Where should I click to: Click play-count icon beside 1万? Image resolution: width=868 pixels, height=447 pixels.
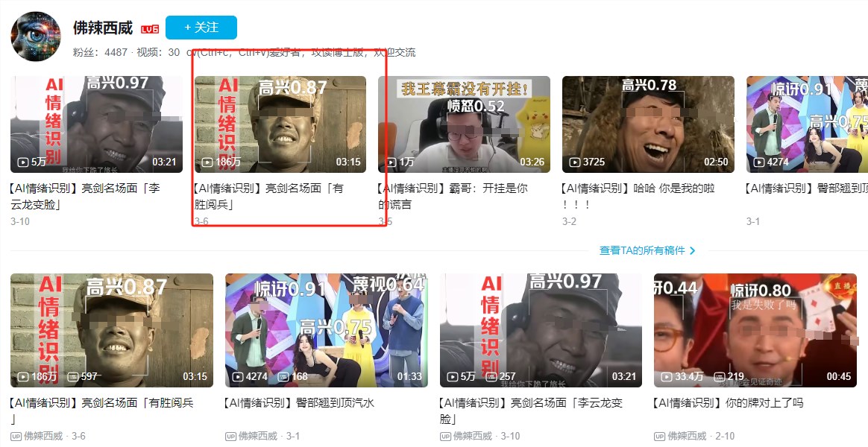(391, 162)
